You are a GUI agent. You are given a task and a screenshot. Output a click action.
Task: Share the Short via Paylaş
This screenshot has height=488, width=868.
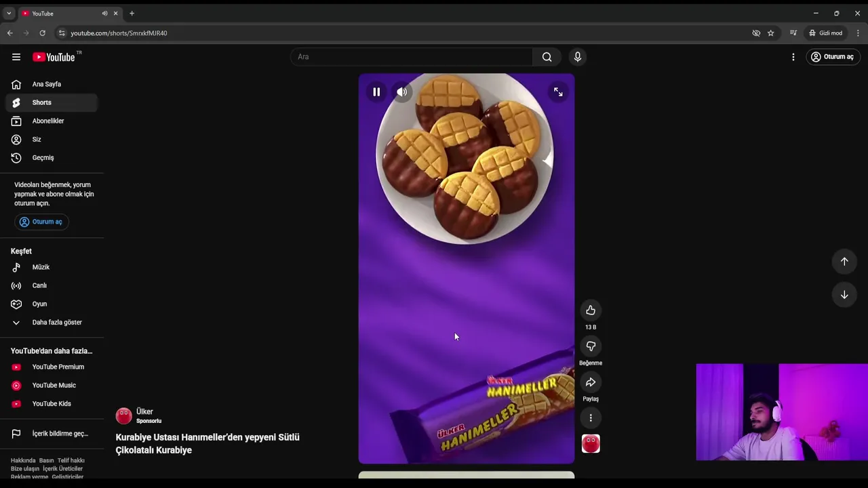(x=591, y=382)
